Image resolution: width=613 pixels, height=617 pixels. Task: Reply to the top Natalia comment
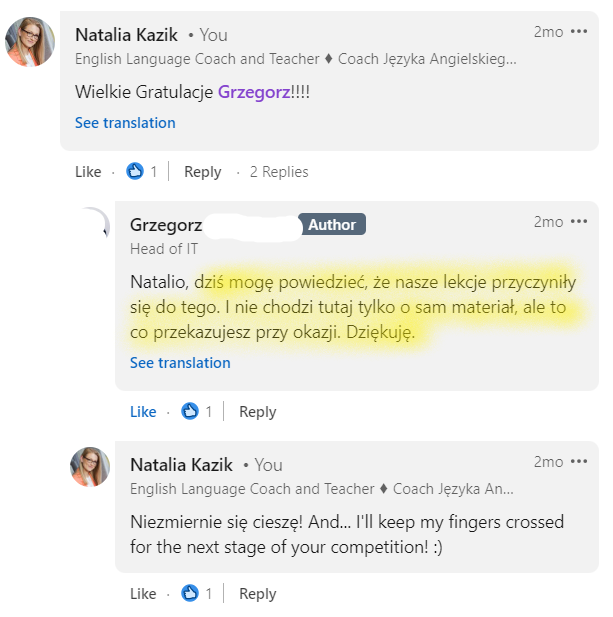pos(202,172)
